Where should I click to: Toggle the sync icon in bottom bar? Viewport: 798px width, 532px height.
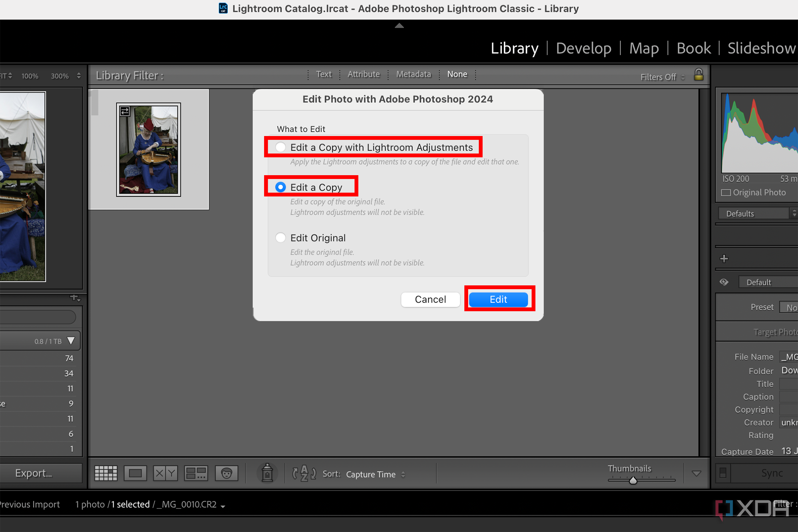click(x=721, y=474)
